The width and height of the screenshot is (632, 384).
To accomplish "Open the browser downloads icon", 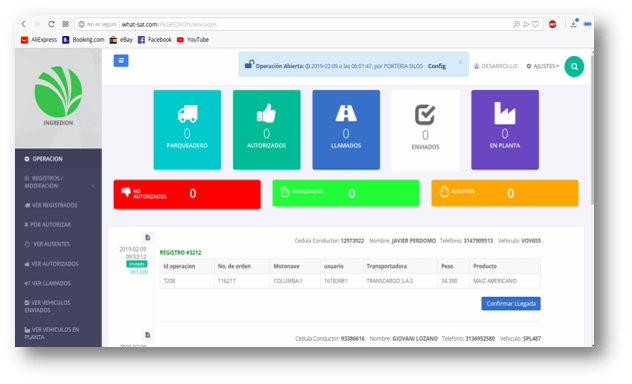I will click(574, 24).
